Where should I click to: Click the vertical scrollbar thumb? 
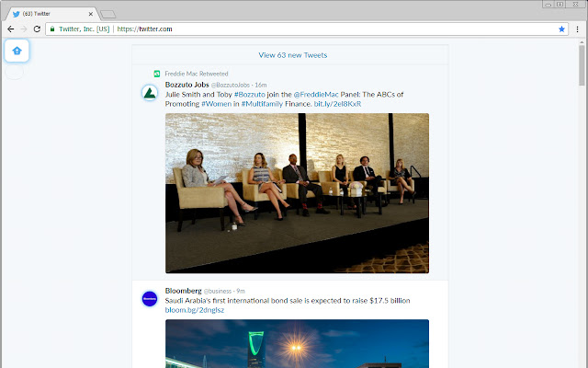click(x=582, y=65)
